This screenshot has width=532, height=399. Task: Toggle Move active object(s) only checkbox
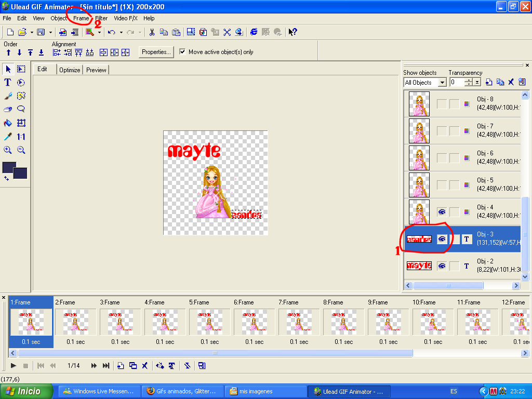coord(182,52)
